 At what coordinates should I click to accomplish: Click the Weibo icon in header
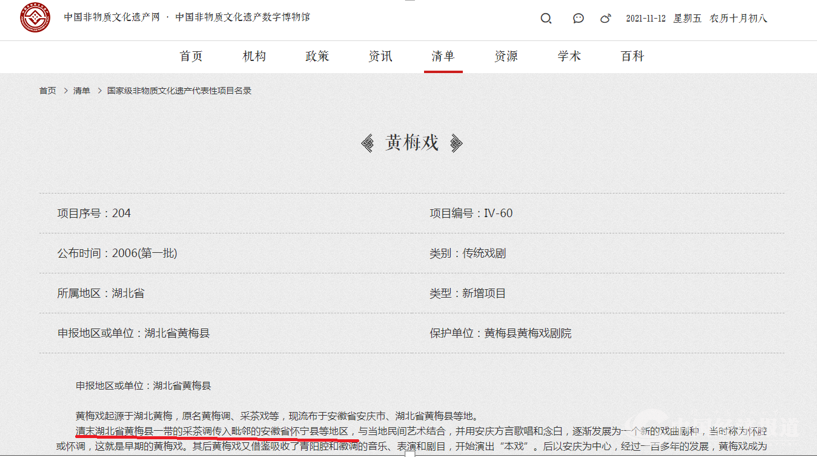point(605,18)
